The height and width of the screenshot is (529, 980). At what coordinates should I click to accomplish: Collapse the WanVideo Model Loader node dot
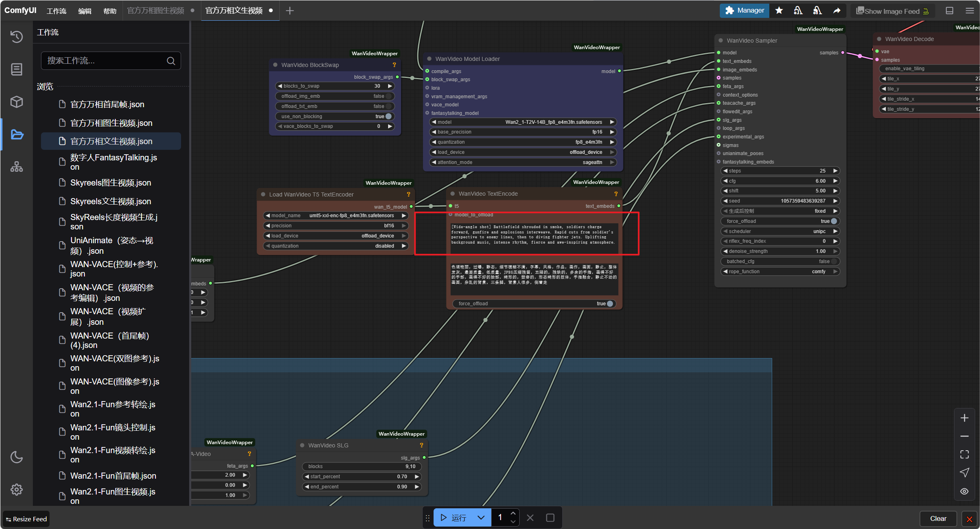429,59
